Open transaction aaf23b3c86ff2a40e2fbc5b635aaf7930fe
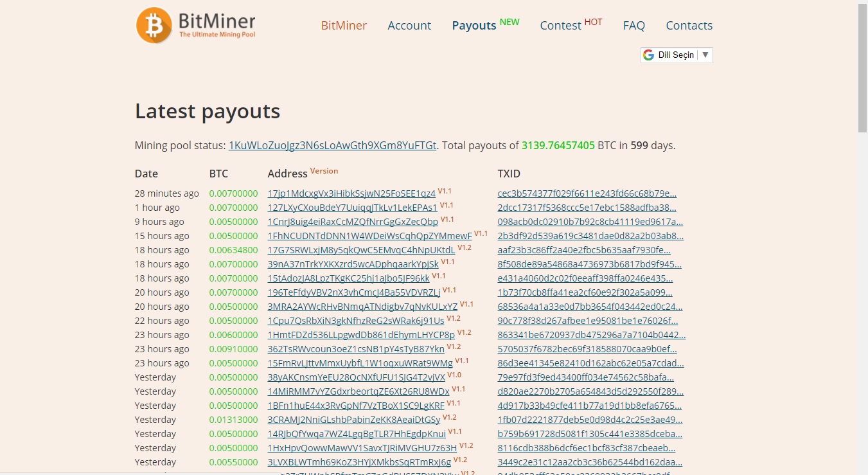The height and width of the screenshot is (475, 868). click(x=584, y=250)
